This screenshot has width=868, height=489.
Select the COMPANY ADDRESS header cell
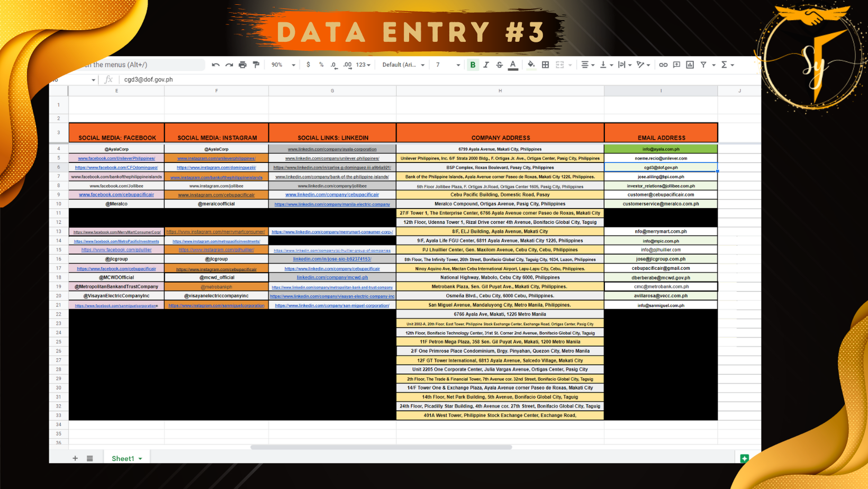click(x=500, y=133)
